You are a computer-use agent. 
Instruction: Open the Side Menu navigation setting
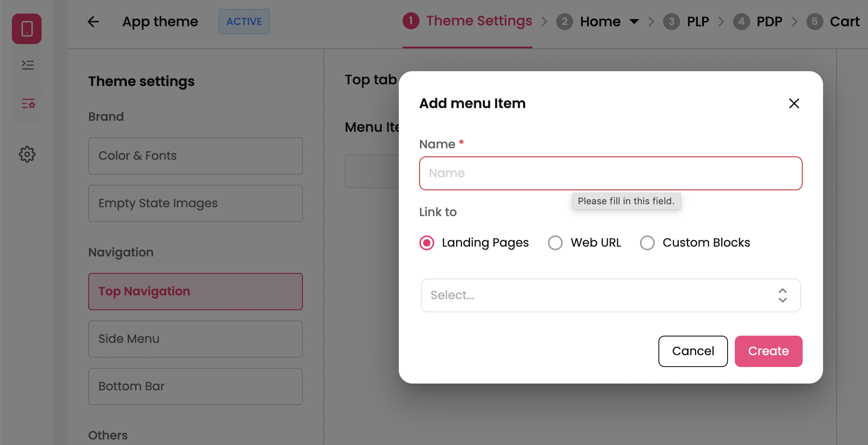pos(195,339)
